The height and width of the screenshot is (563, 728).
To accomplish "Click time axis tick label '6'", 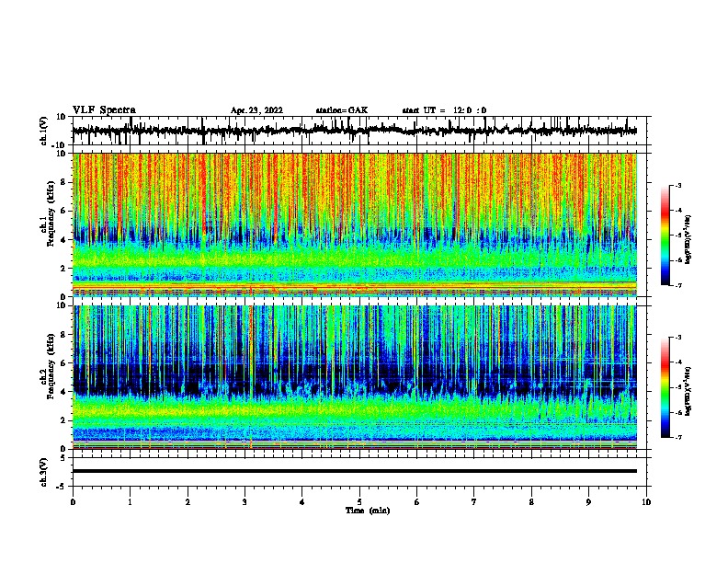I will 417,502.
